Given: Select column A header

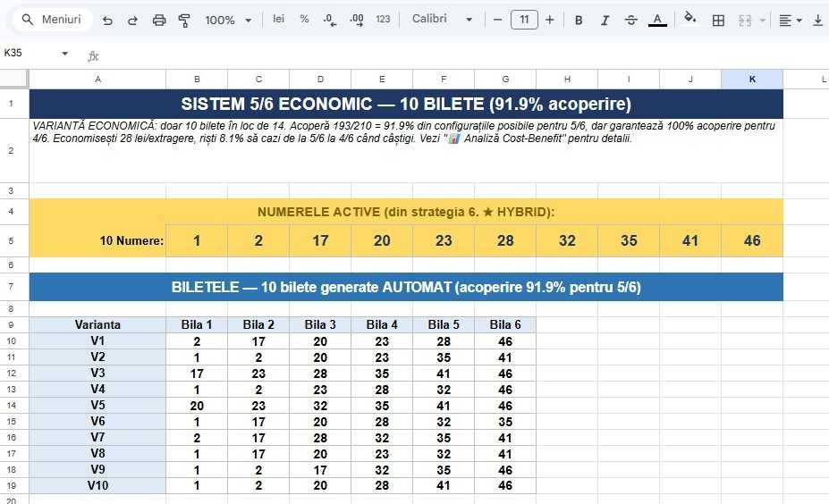Looking at the screenshot, I should (97, 80).
